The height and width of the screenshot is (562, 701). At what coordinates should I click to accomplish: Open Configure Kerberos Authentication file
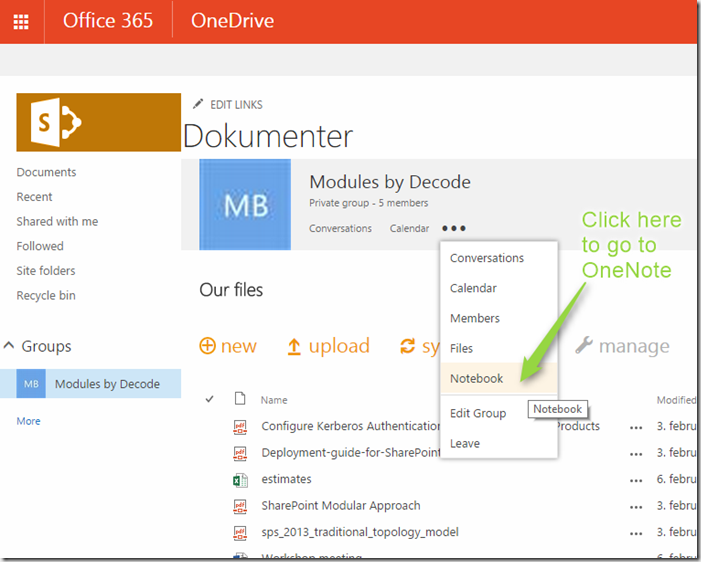[x=351, y=426]
